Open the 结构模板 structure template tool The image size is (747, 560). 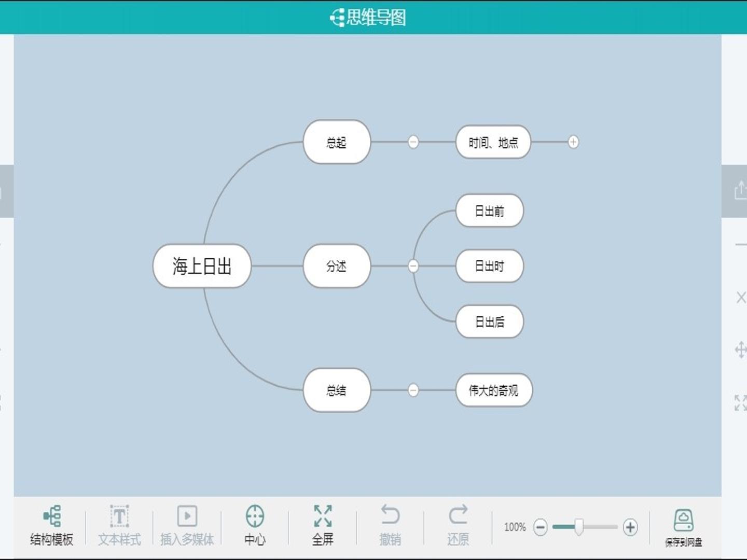(x=52, y=516)
